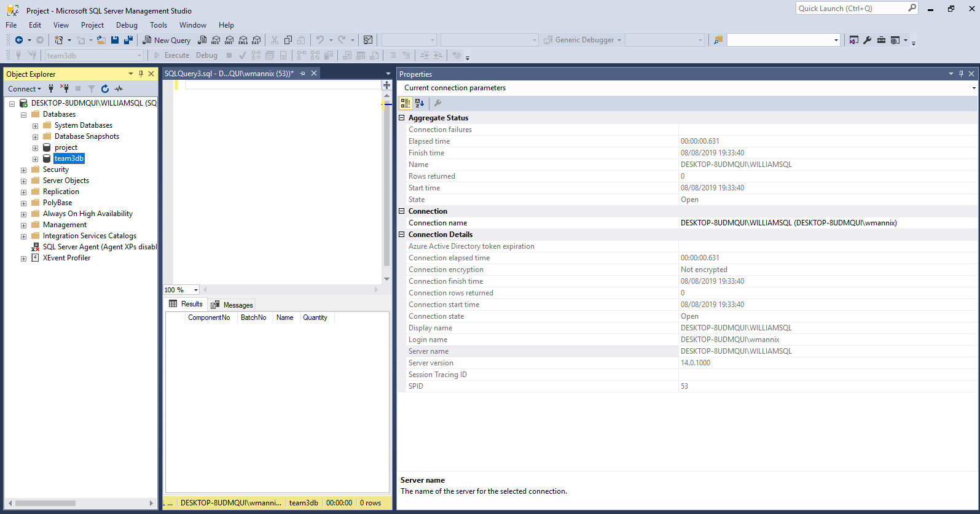
Task: Click the Properties wrench icon in toolbar
Action: coord(868,40)
